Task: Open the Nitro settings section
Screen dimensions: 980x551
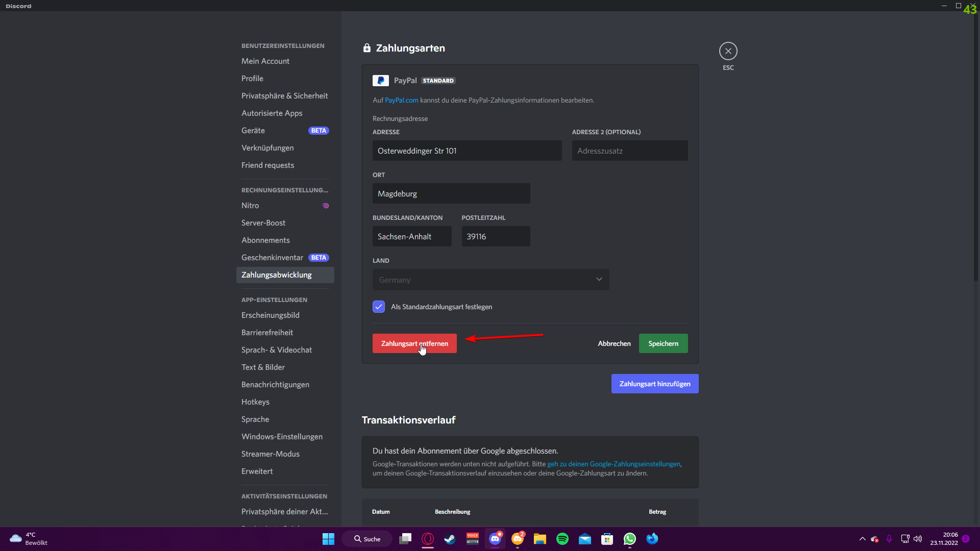Action: [250, 206]
